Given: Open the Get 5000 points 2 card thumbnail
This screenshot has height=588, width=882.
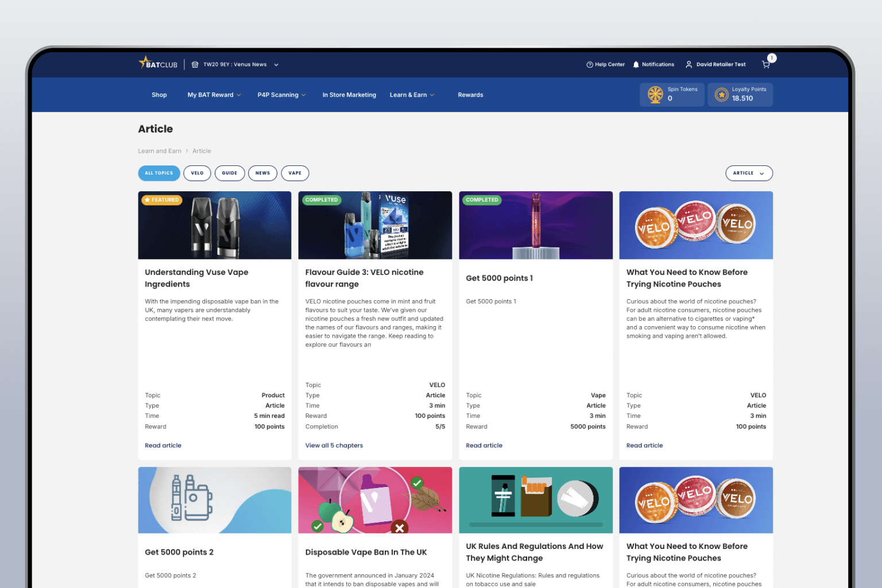Looking at the screenshot, I should coord(215,500).
